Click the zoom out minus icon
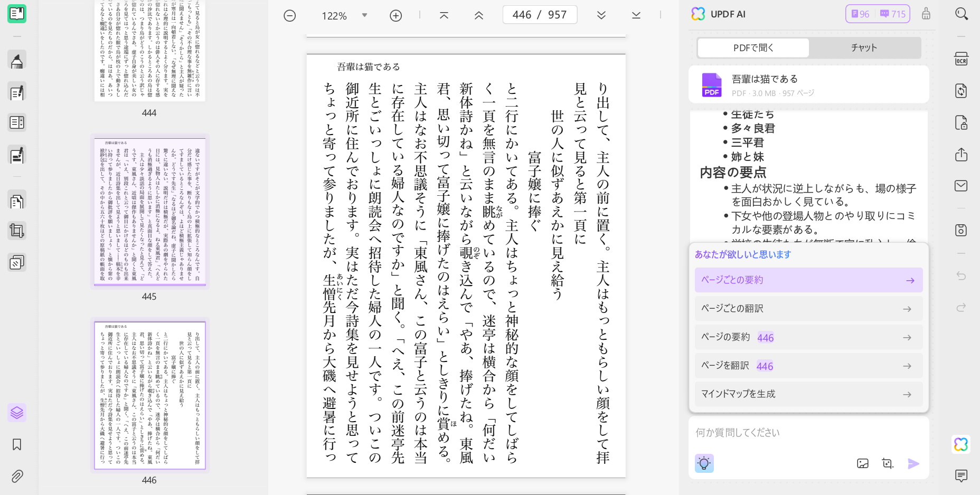The image size is (980, 495). pos(290,16)
